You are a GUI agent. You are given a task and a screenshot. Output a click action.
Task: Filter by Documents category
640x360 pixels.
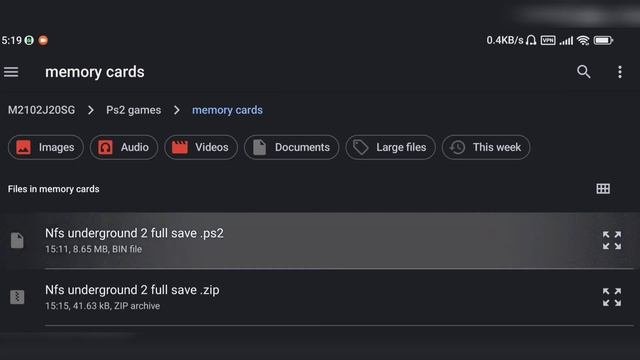pos(291,147)
